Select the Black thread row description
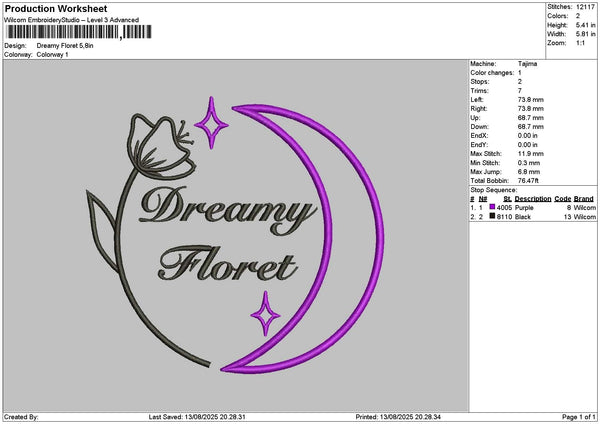 pyautogui.click(x=523, y=216)
